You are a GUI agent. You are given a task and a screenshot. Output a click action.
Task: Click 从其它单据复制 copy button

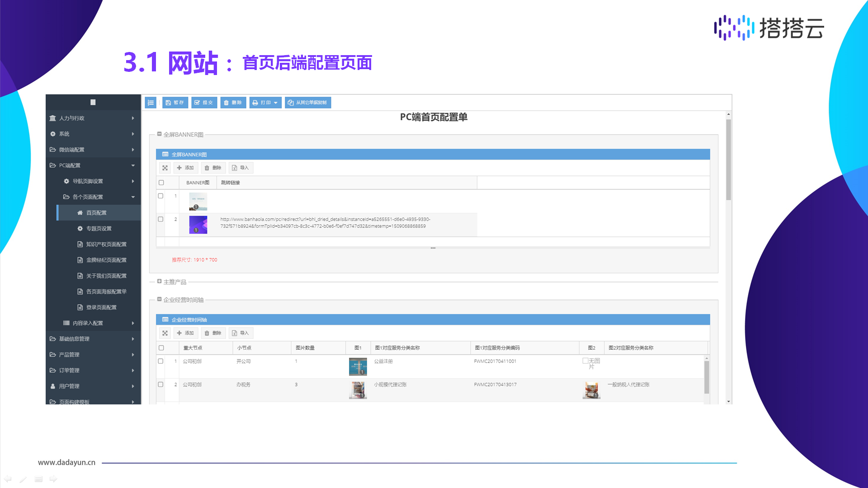[x=307, y=103]
